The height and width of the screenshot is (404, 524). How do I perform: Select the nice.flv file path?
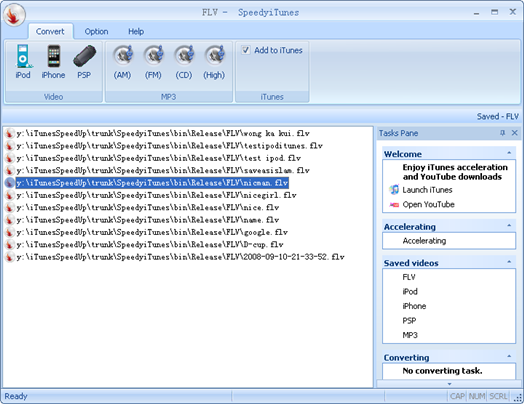(148, 208)
